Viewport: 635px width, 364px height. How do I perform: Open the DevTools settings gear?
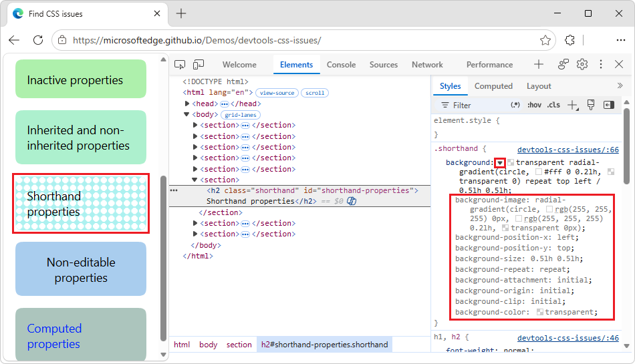click(x=582, y=64)
